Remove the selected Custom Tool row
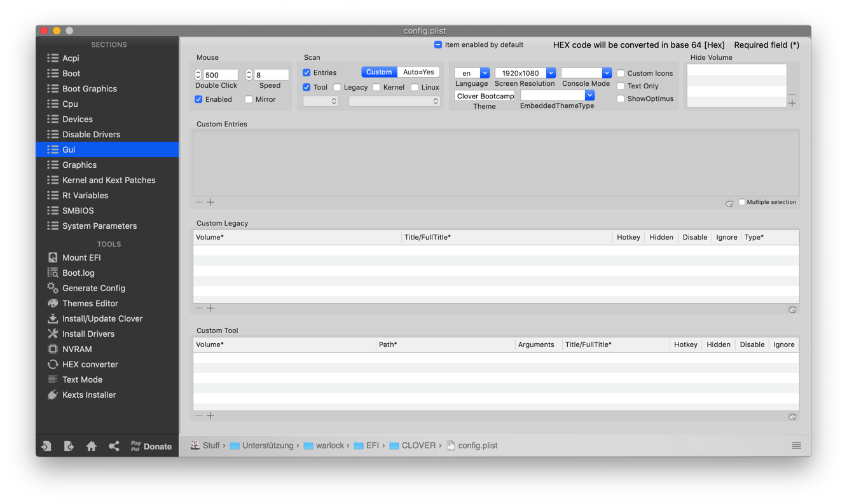Screen dimensions: 847x504 (x=199, y=416)
